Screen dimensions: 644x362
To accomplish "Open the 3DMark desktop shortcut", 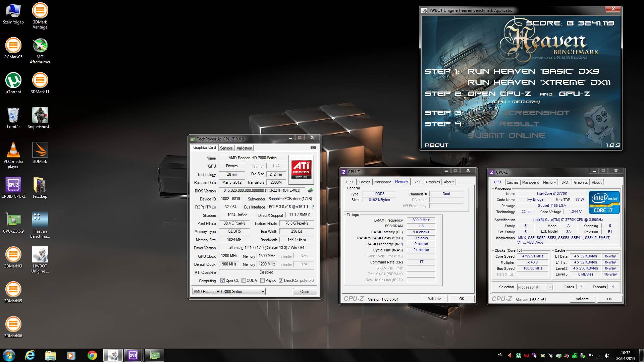I will 40,153.
